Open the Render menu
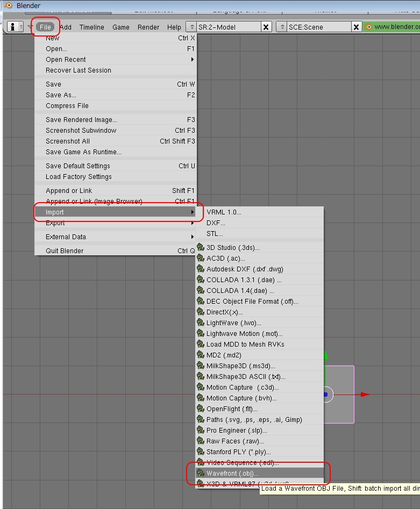Image resolution: width=420 pixels, height=509 pixels. (x=148, y=27)
